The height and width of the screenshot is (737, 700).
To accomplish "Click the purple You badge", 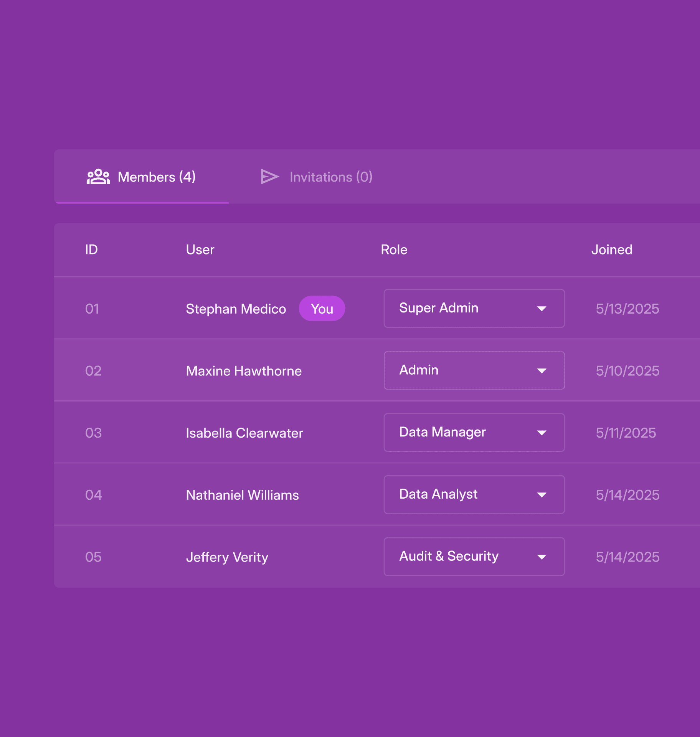I will pos(322,308).
